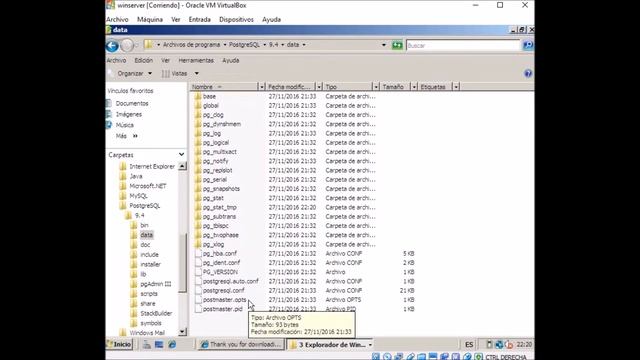Screen dimensions: 640x360
Task: Select the PG_VERSION file
Action: click(220, 272)
